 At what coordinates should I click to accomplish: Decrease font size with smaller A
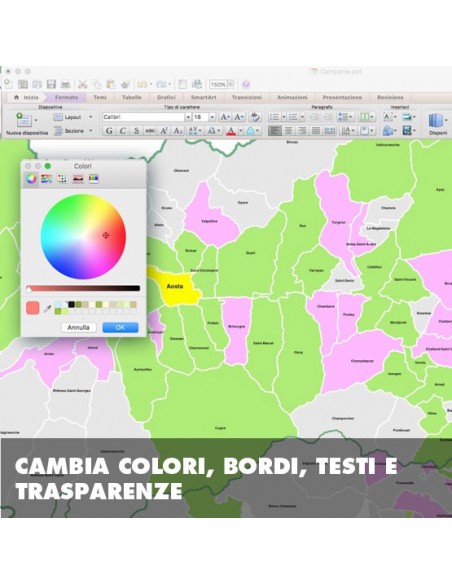(x=239, y=117)
